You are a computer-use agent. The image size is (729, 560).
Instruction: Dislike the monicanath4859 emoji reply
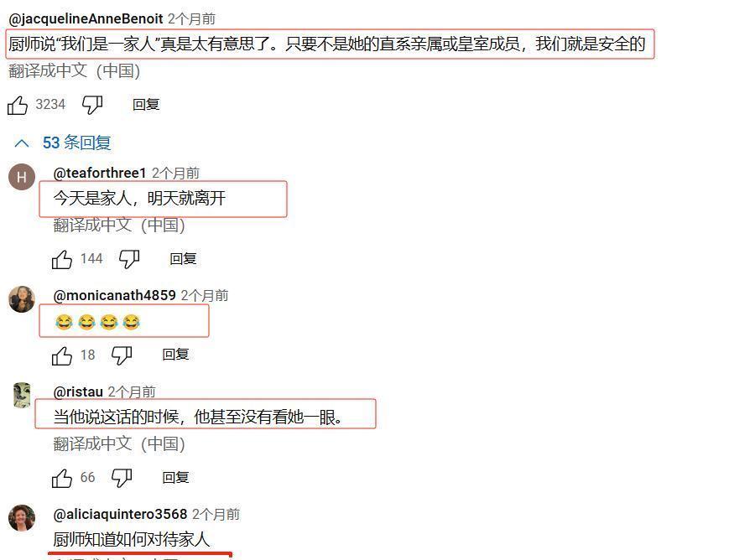(x=122, y=356)
